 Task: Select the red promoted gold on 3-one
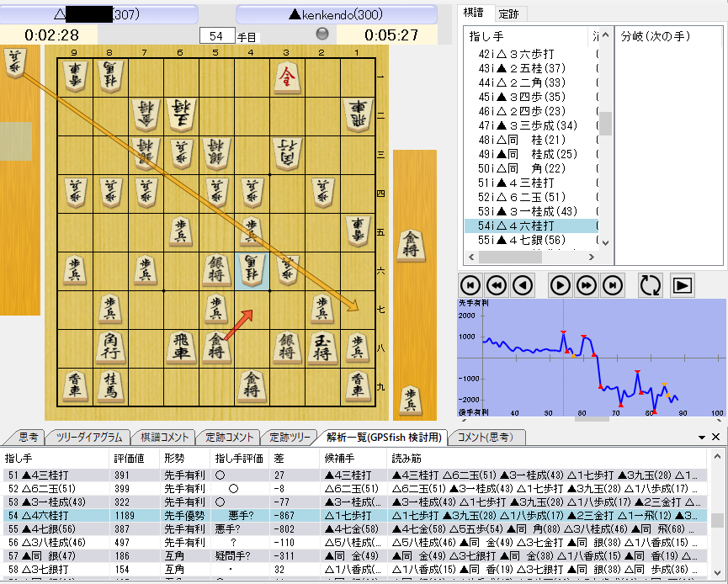click(286, 77)
